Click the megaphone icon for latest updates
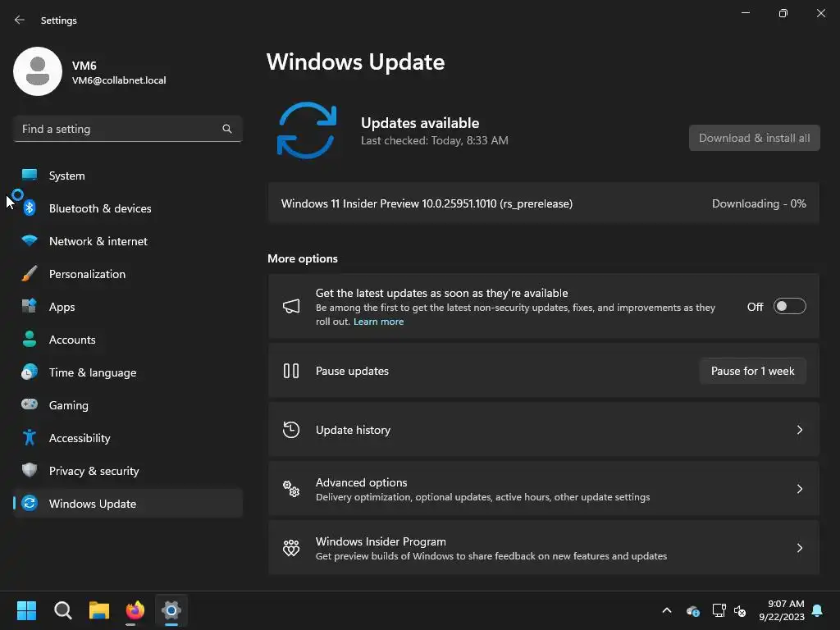840x630 pixels. [291, 307]
